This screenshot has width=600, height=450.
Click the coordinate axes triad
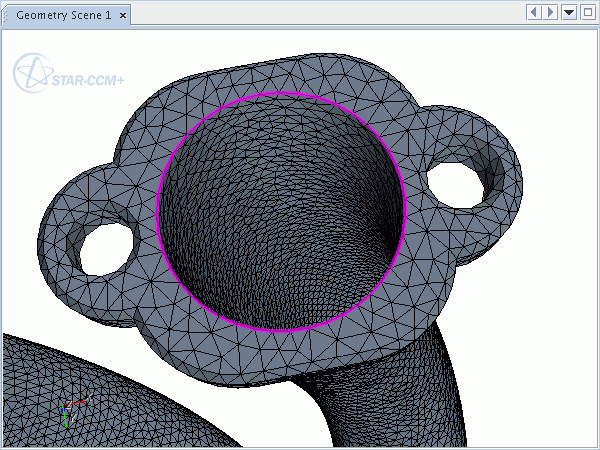point(67,410)
